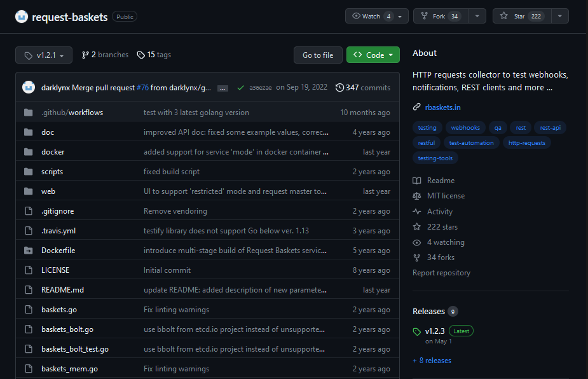Open the Activity link
This screenshot has width=588, height=379.
(433, 212)
